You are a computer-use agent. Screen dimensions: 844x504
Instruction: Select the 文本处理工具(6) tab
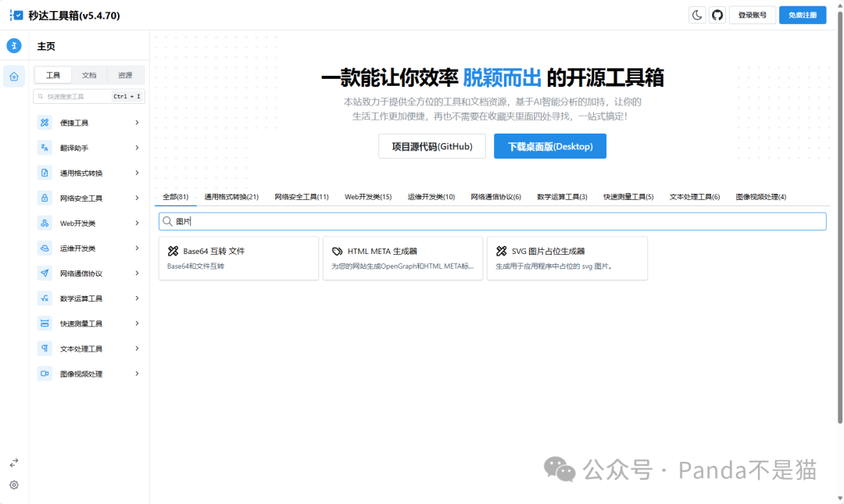pyautogui.click(x=695, y=197)
